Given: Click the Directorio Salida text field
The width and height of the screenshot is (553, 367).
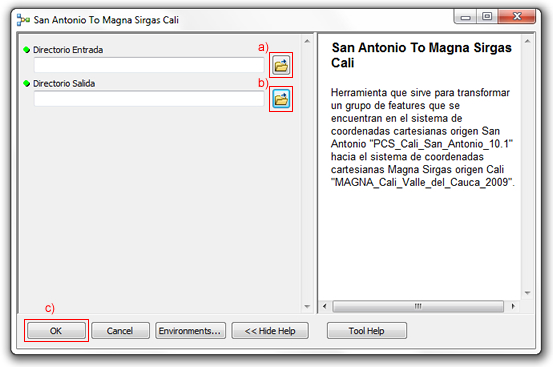Looking at the screenshot, I should pos(149,99).
